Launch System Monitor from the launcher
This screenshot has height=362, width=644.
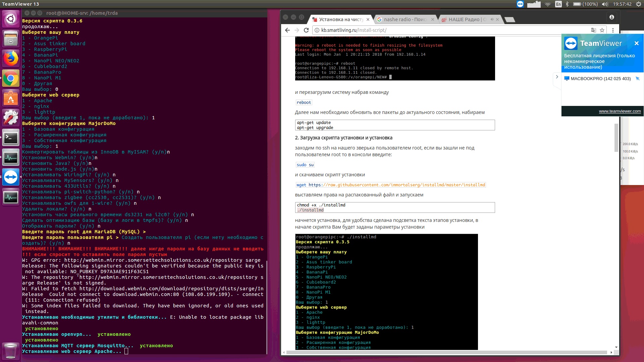point(11,158)
